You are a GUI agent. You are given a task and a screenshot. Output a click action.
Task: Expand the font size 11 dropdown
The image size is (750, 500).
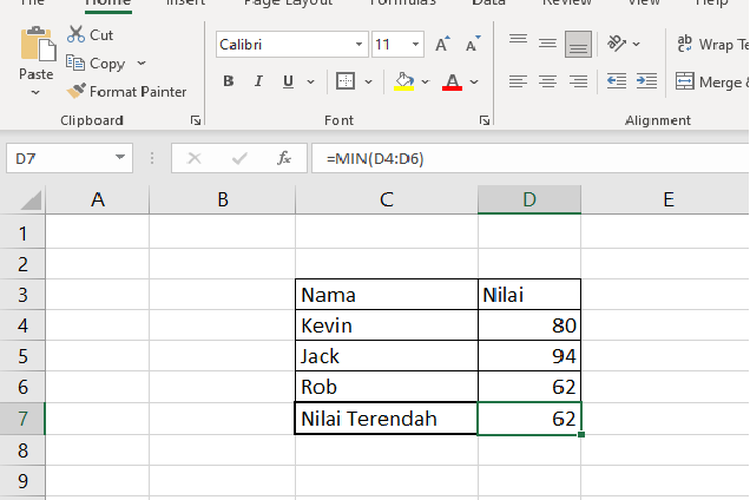click(x=415, y=45)
